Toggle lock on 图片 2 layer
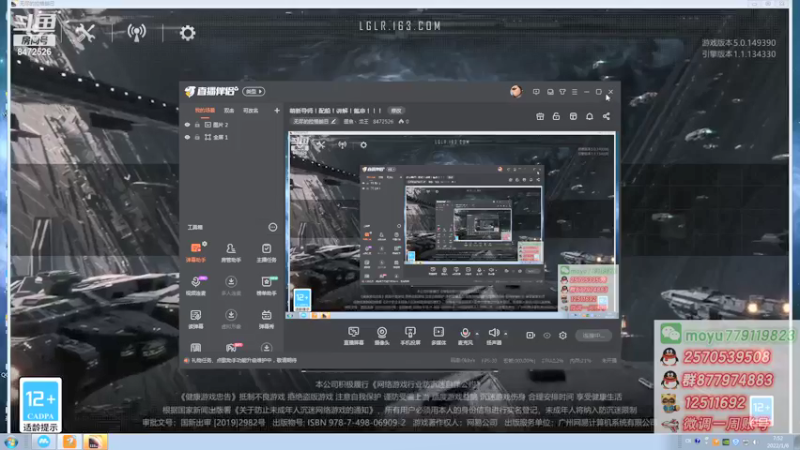Viewport: 800px width, 450px height. pyautogui.click(x=197, y=124)
